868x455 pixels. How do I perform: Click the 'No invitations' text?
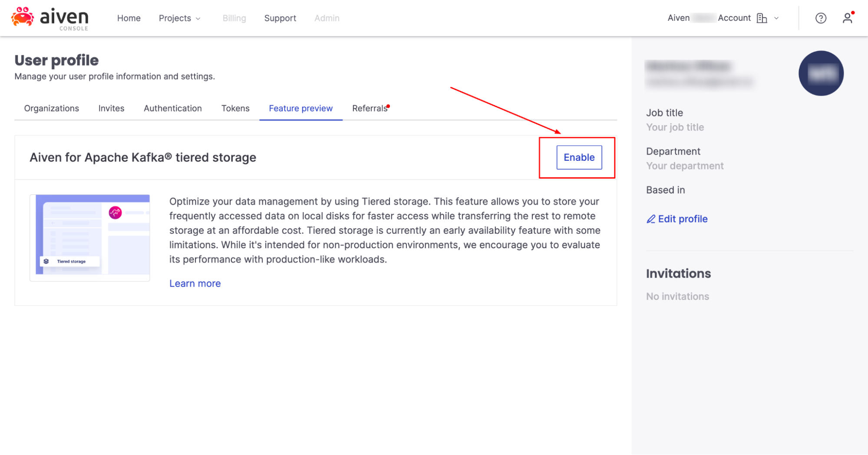(677, 296)
